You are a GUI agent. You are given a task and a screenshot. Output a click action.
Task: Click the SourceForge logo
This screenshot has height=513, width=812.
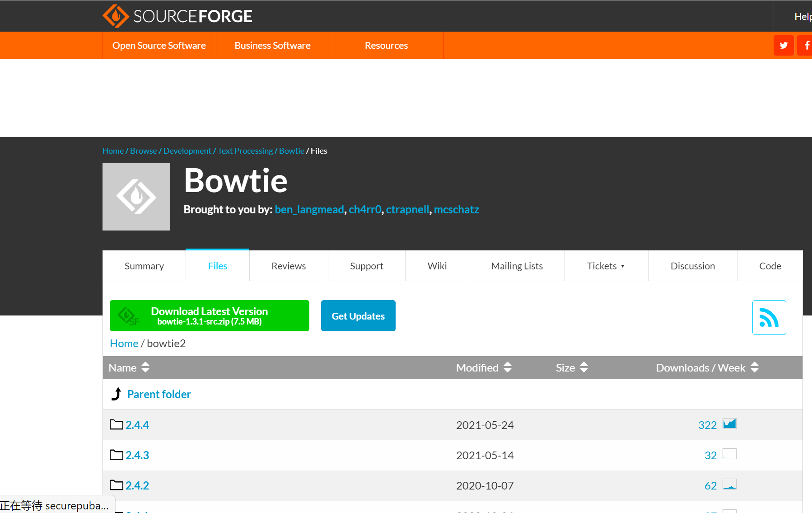click(177, 16)
